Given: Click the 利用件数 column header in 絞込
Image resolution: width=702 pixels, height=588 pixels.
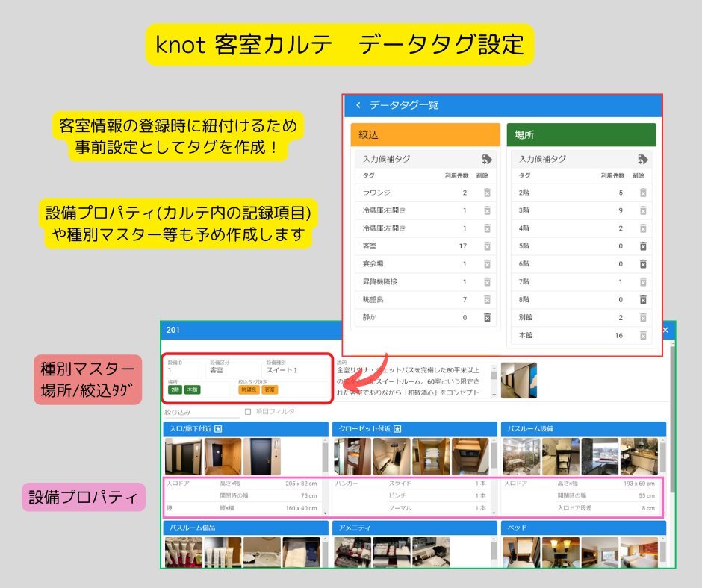Looking at the screenshot, I should [x=456, y=175].
